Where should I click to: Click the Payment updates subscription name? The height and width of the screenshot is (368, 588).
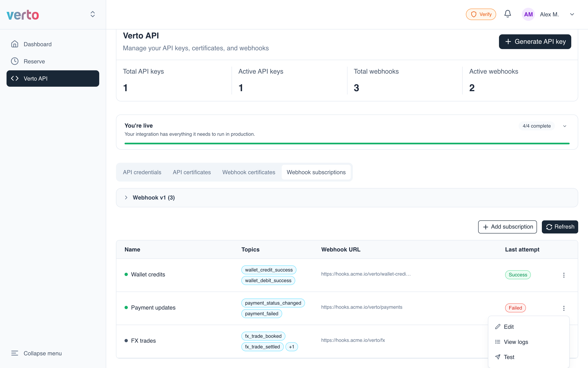[153, 308]
